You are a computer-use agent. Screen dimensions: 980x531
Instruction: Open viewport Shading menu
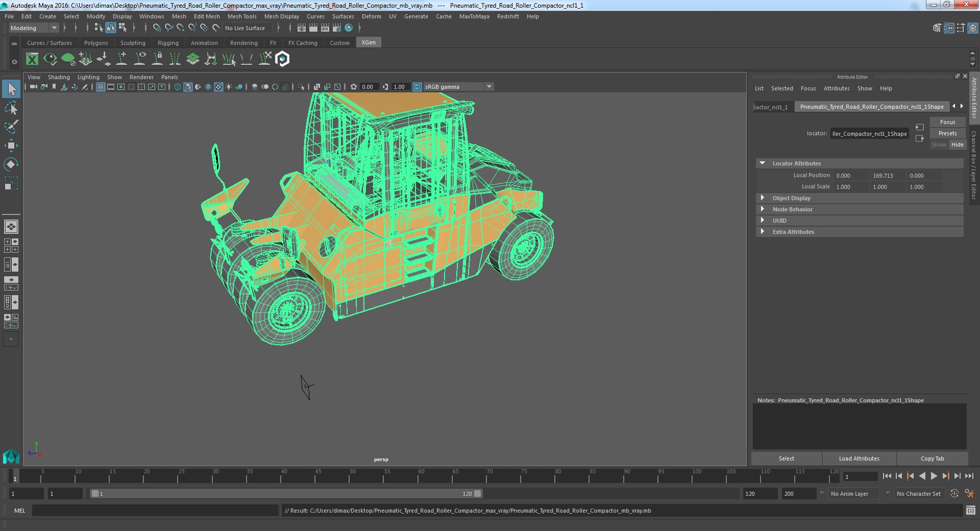click(x=59, y=77)
